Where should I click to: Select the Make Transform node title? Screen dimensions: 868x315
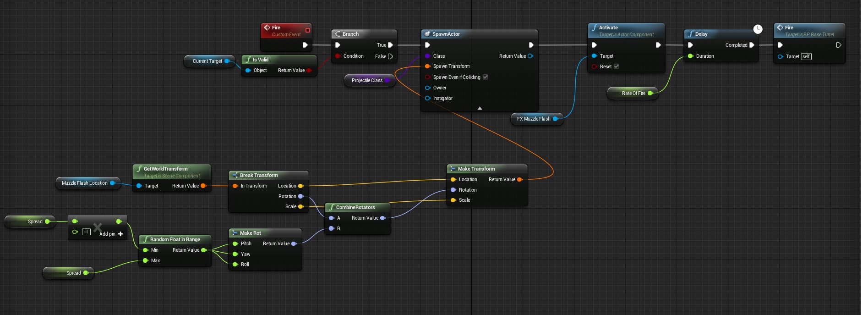click(x=476, y=169)
